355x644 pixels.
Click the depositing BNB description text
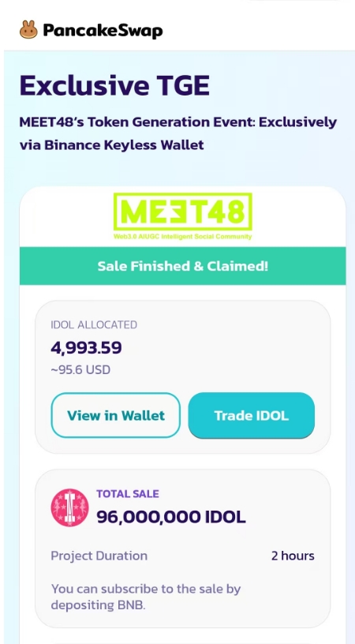coord(98,605)
